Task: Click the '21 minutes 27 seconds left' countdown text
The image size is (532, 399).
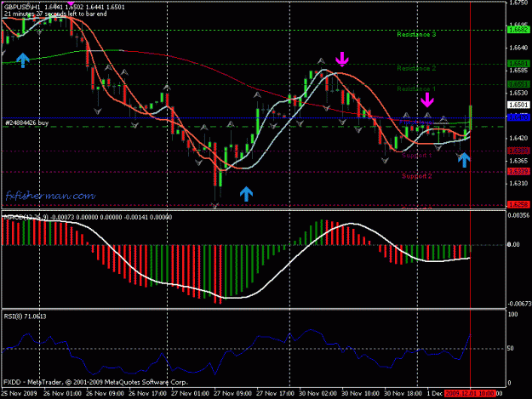Action: pos(55,14)
